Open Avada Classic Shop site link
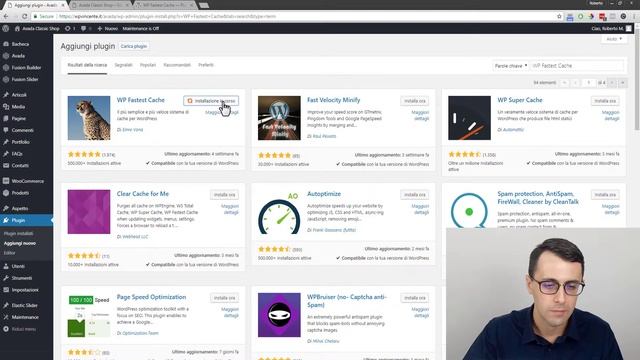This screenshot has width=640, height=360. [x=37, y=29]
